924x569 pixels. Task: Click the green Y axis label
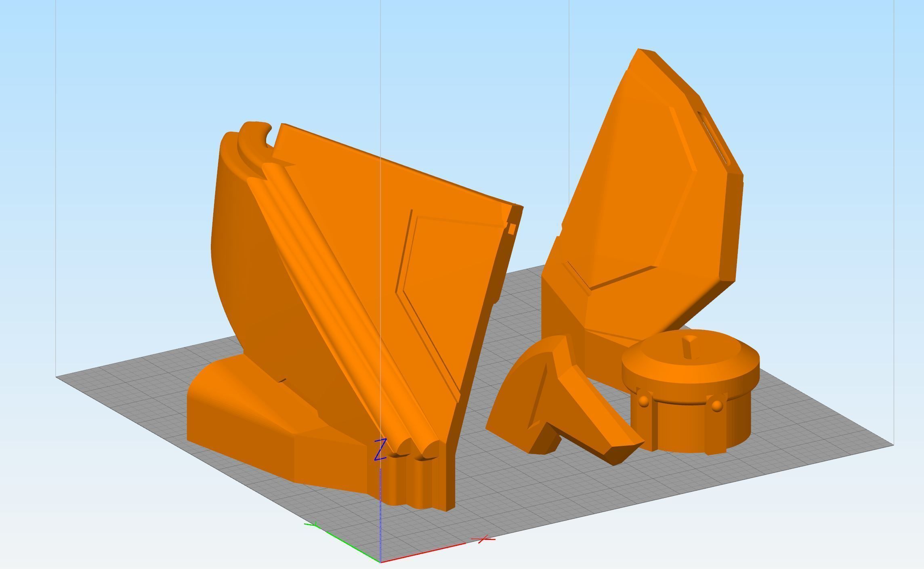(x=313, y=525)
